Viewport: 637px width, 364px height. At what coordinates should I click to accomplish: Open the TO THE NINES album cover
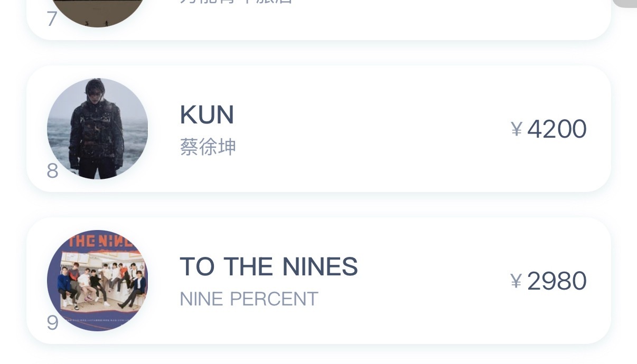pos(98,281)
